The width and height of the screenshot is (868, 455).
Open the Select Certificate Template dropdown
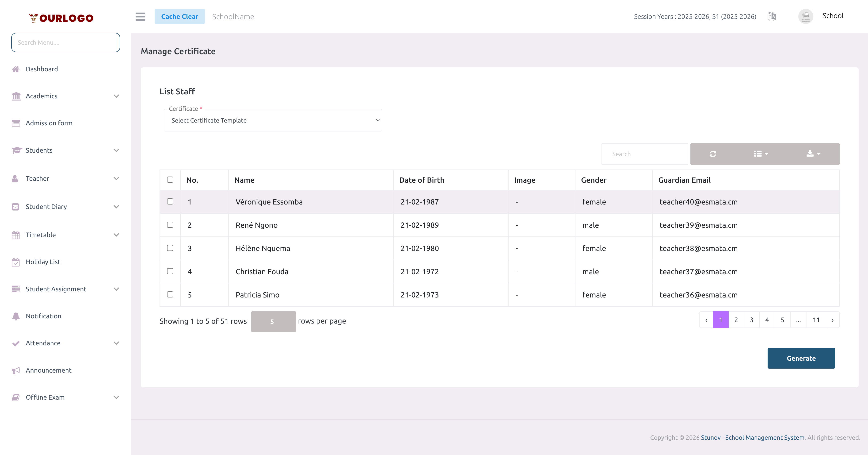tap(273, 120)
